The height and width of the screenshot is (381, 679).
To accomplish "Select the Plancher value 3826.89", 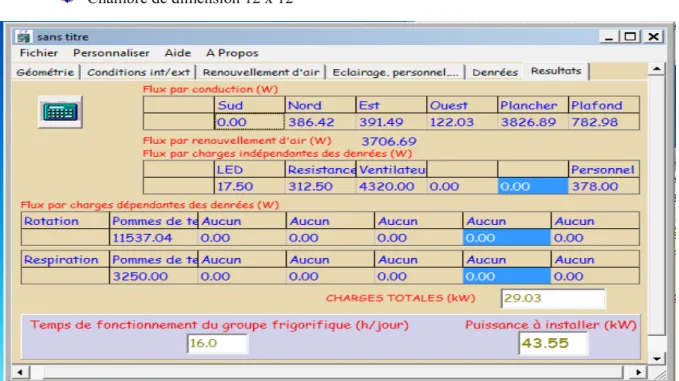I will coord(533,122).
